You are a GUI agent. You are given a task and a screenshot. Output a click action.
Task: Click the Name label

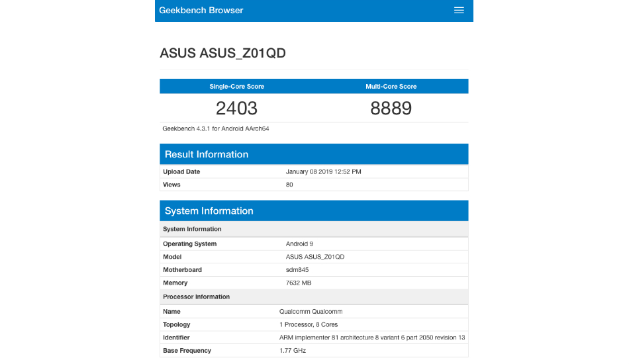click(171, 312)
